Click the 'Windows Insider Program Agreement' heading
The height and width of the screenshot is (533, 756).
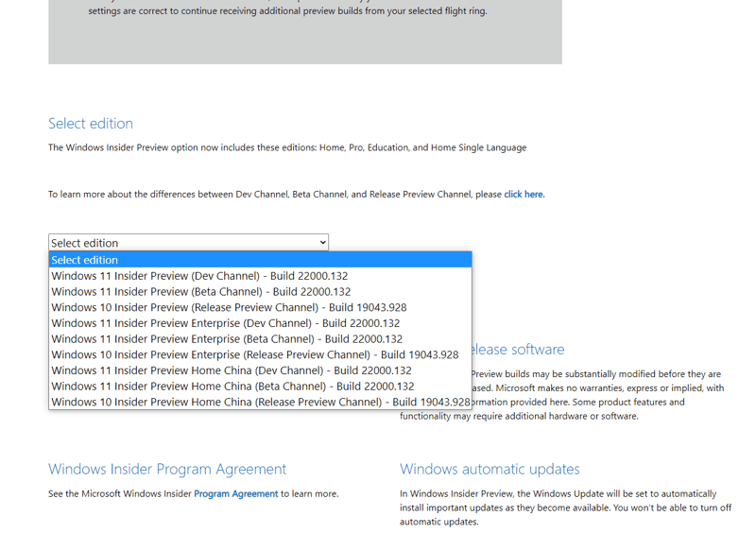click(167, 469)
